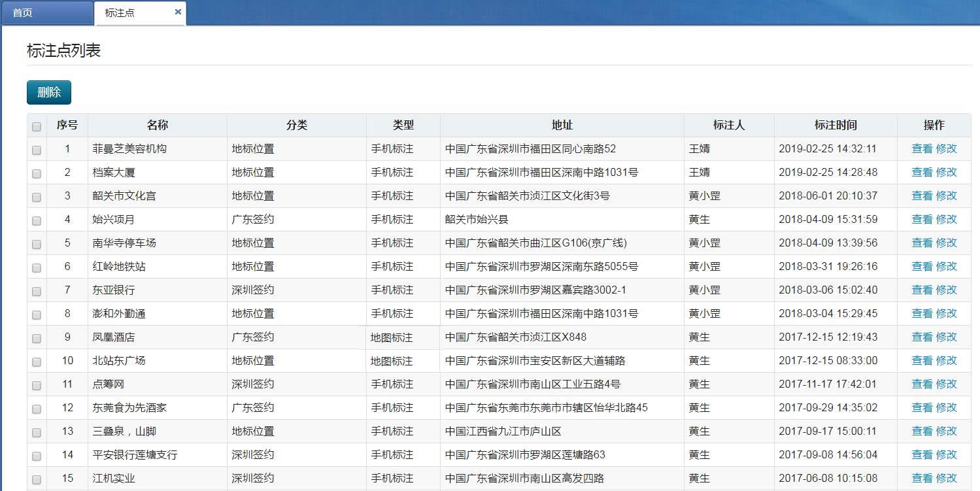980x491 pixels.
Task: View 凤凰酒店 using 查看 link
Action: point(922,337)
